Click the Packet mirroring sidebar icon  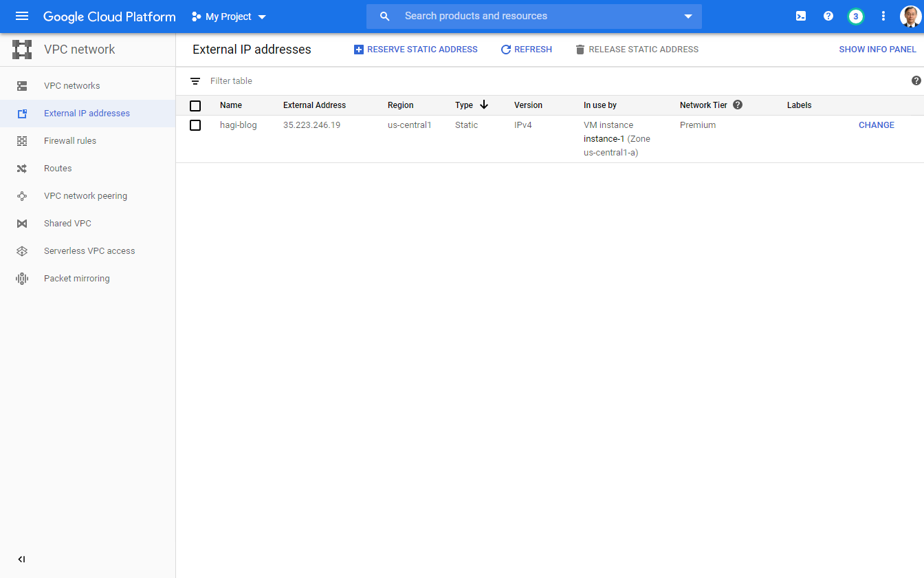pos(22,279)
